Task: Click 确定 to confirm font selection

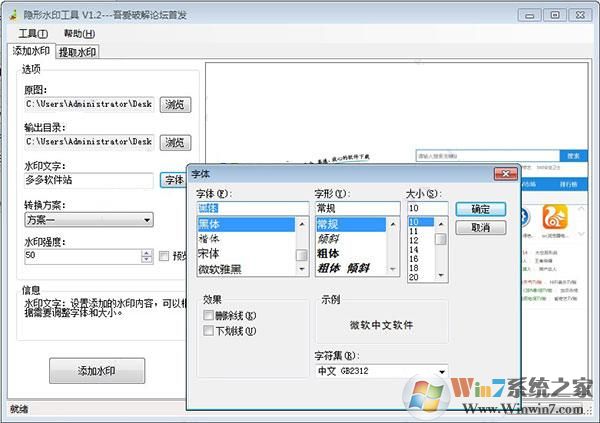Action: [x=480, y=209]
